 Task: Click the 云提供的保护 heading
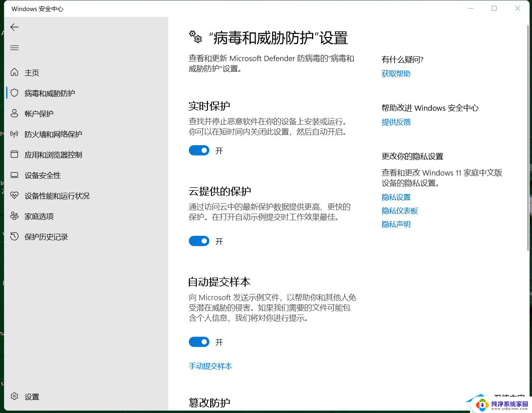tap(220, 192)
